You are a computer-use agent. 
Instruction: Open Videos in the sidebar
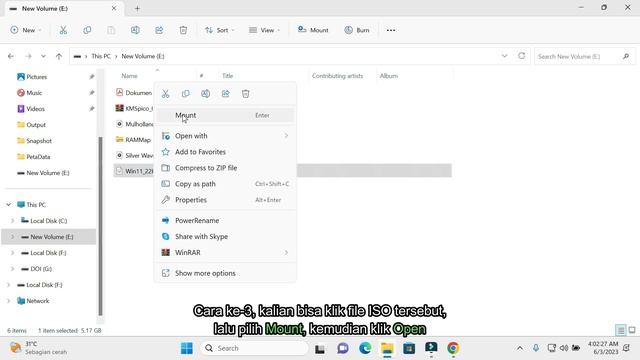(x=35, y=109)
